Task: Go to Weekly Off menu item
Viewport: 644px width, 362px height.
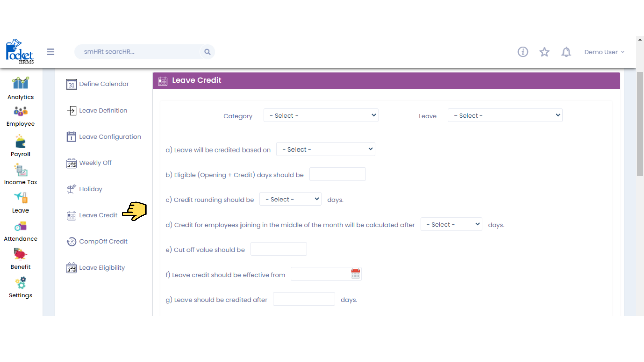Action: (x=95, y=163)
